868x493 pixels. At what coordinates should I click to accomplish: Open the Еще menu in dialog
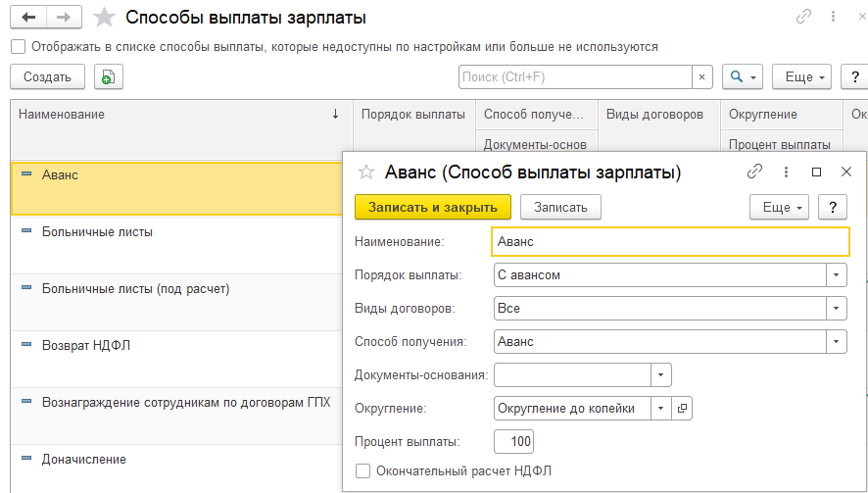point(779,207)
